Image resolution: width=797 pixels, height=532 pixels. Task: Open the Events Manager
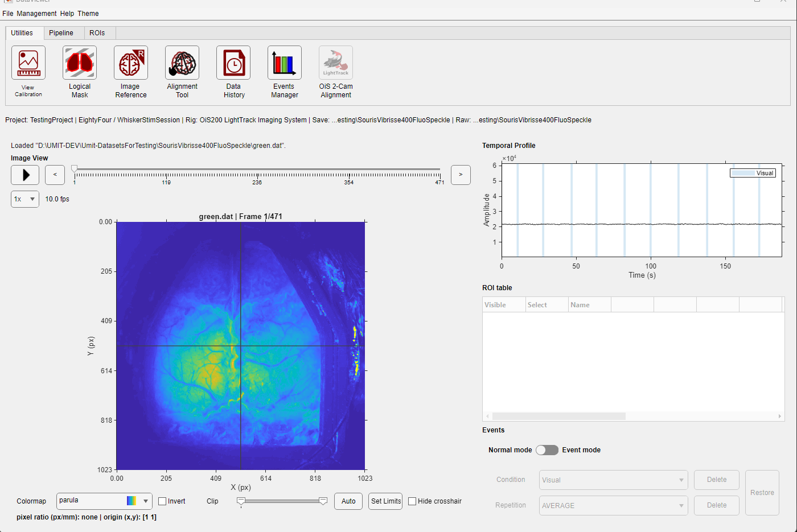point(285,63)
